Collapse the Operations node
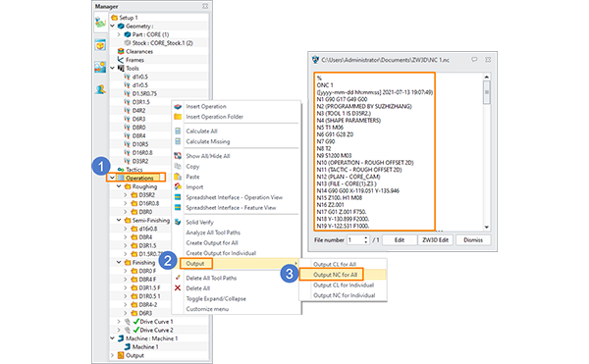This screenshot has width=589, height=364. tap(112, 178)
